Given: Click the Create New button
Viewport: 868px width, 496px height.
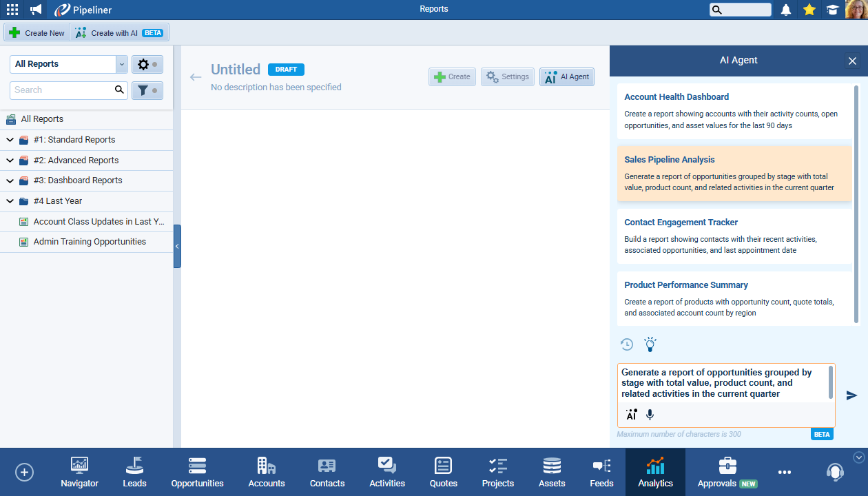Looking at the screenshot, I should pos(37,33).
